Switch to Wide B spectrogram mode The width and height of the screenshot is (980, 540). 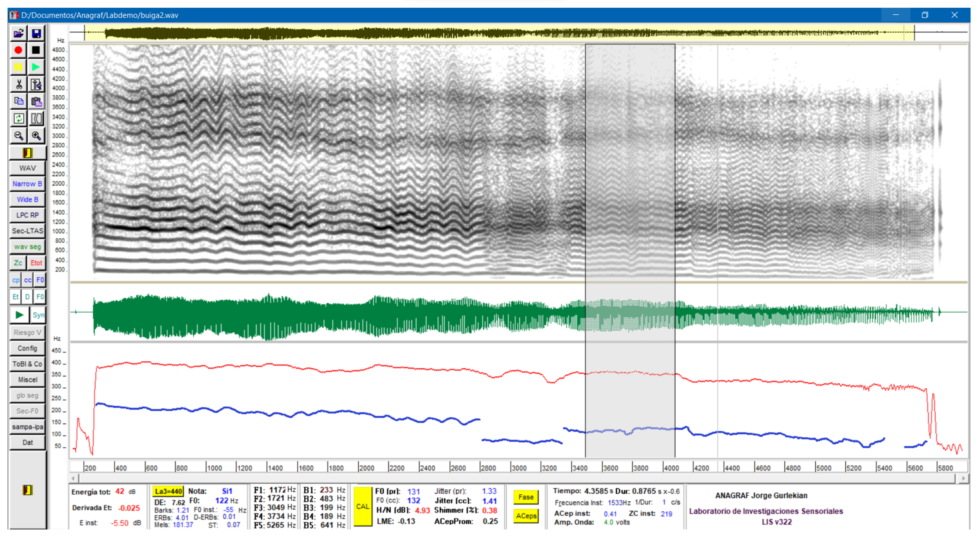coord(27,200)
